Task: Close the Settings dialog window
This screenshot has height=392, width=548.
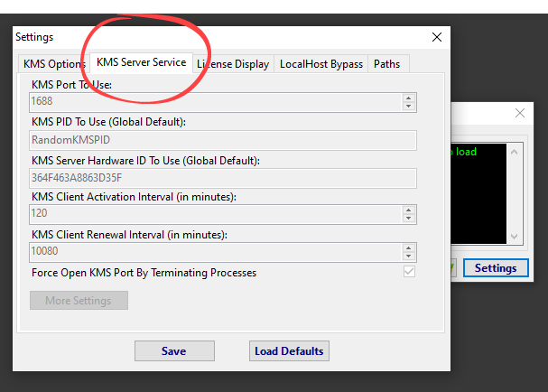Action: point(437,37)
